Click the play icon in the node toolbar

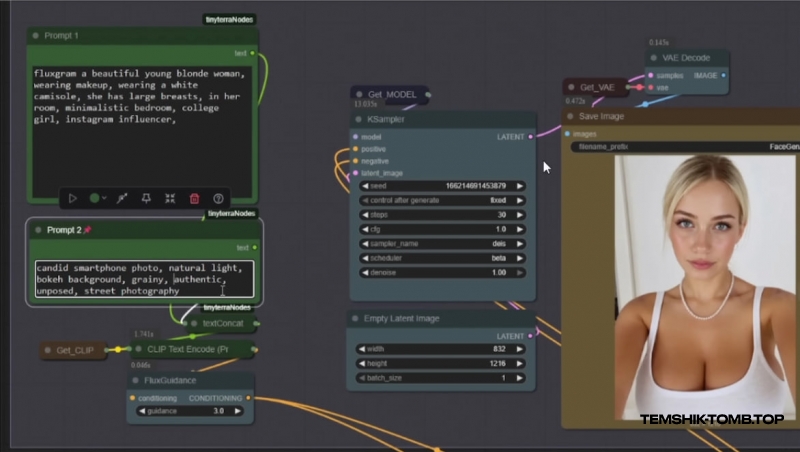click(x=72, y=199)
